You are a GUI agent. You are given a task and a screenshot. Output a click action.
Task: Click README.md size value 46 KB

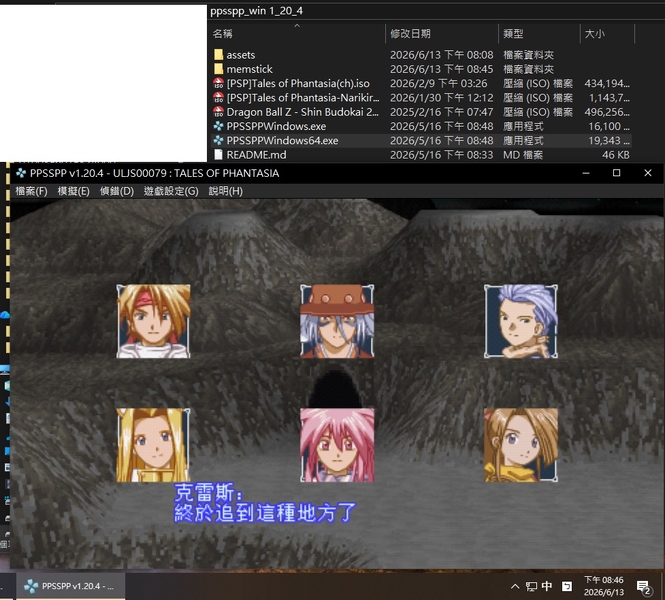pos(615,155)
